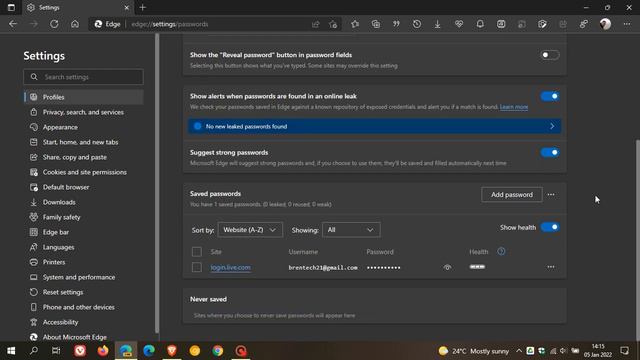Viewport: 640px width, 360px height.
Task: Add this page to favorites star icon
Action: click(x=333, y=24)
